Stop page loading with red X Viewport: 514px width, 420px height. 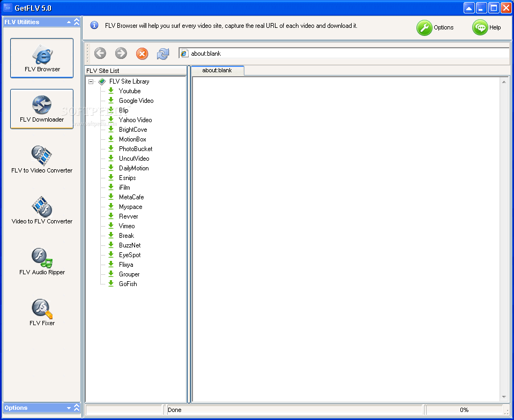[142, 54]
